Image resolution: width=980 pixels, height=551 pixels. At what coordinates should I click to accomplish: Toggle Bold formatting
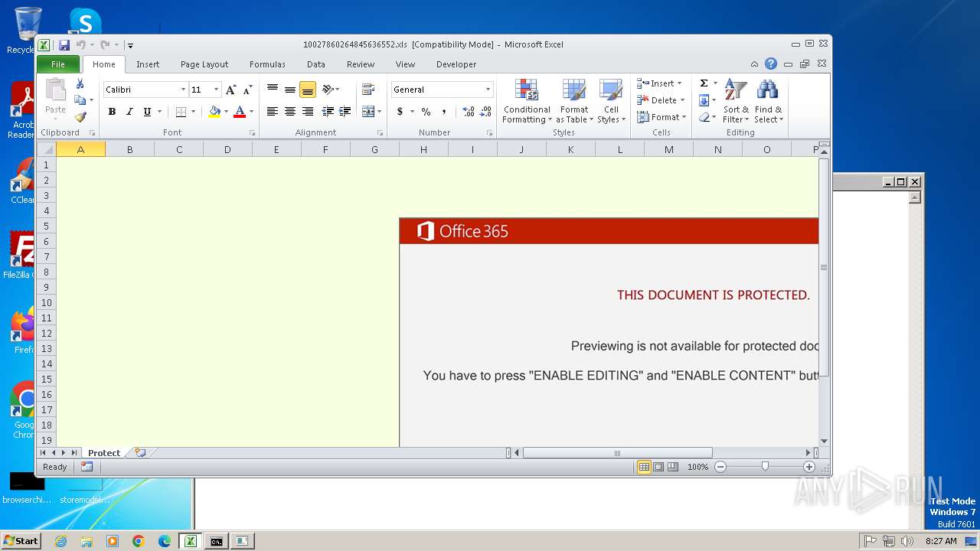tap(112, 112)
